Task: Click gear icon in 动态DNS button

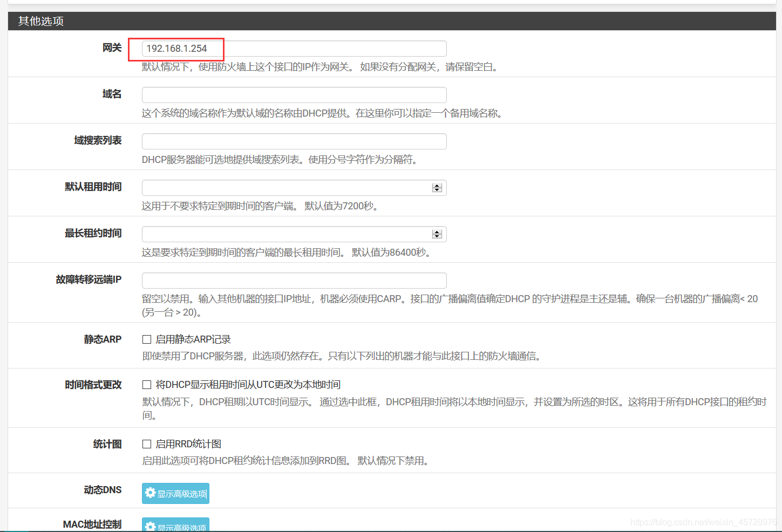Action: [x=151, y=493]
